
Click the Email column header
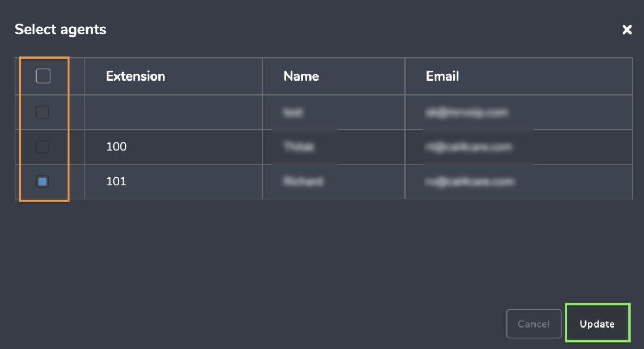443,76
